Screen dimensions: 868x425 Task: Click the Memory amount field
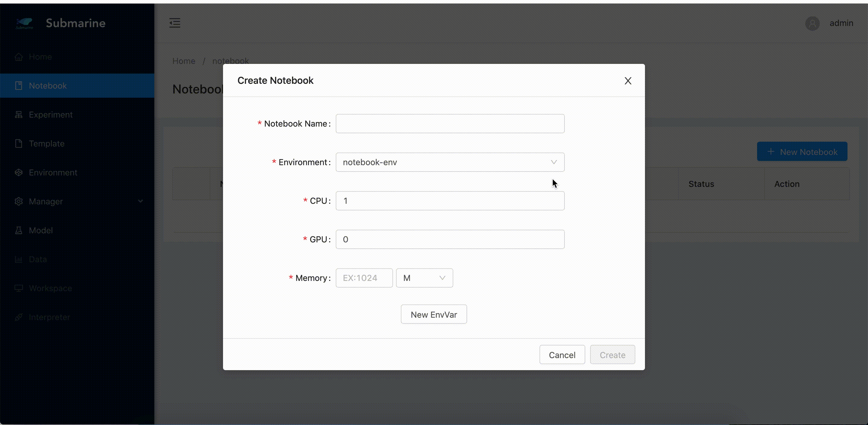tap(364, 278)
